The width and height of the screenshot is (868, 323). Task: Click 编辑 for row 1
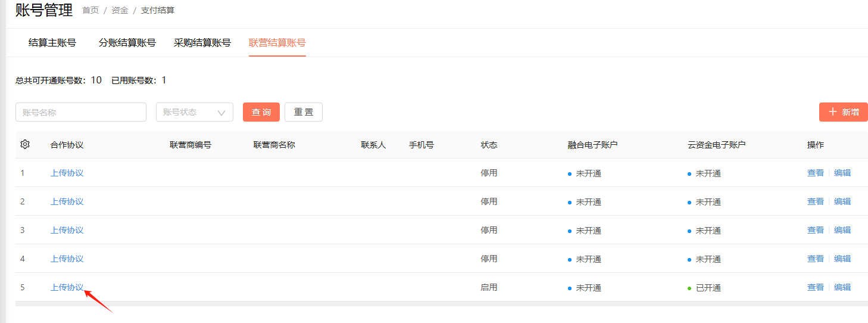point(842,173)
